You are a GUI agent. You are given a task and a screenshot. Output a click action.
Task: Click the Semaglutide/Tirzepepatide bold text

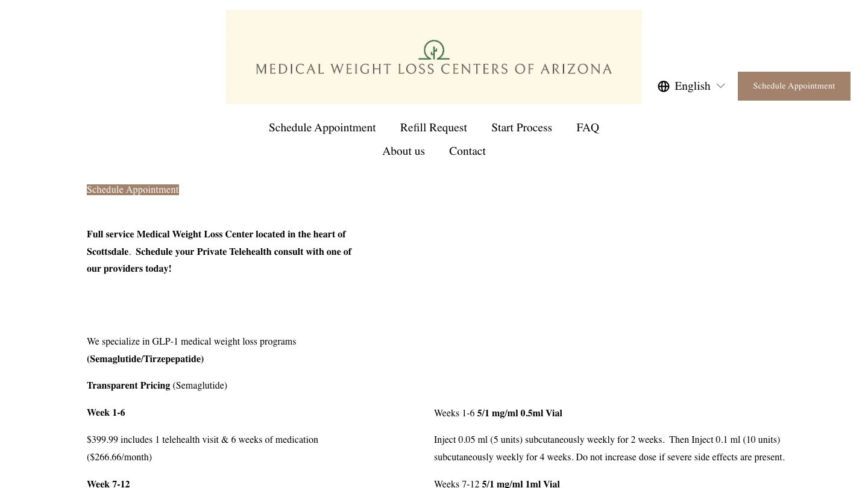145,359
